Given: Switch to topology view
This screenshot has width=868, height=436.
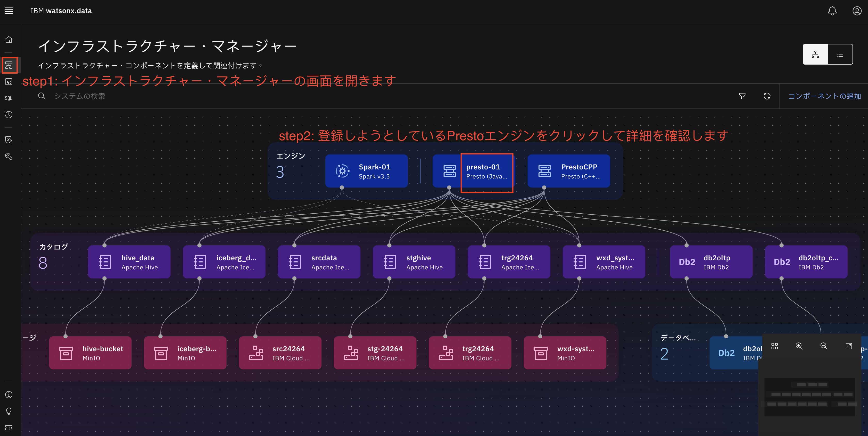Looking at the screenshot, I should coord(815,54).
